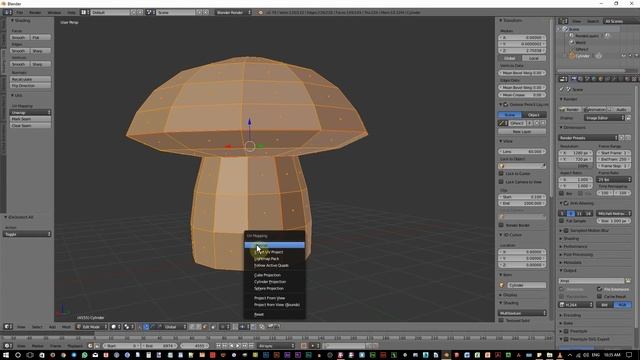The image size is (640, 360).
Task: Click Faces Smooth shading button
Action: pos(19,37)
